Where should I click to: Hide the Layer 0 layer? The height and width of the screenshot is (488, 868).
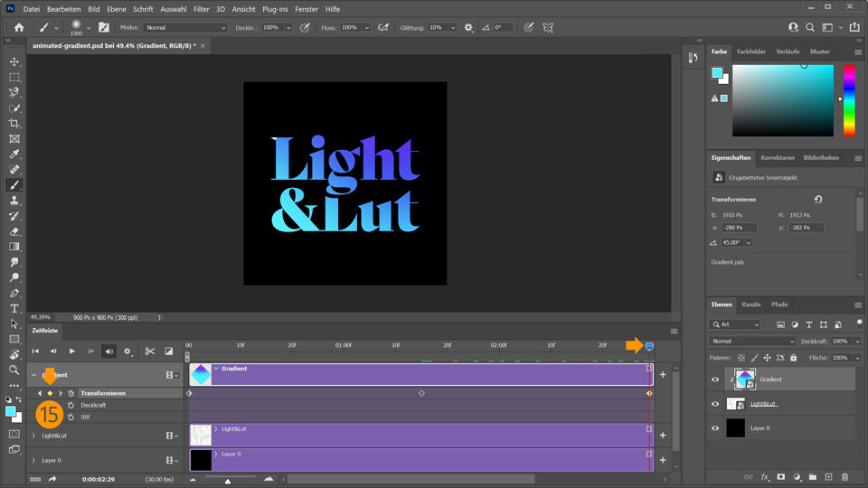pyautogui.click(x=715, y=428)
